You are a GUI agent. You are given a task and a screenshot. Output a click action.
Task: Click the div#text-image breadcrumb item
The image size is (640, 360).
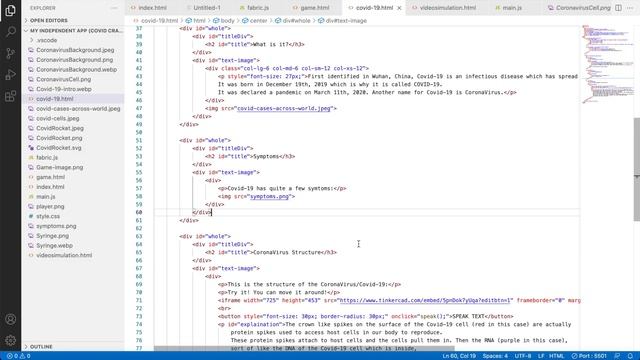coord(342,20)
